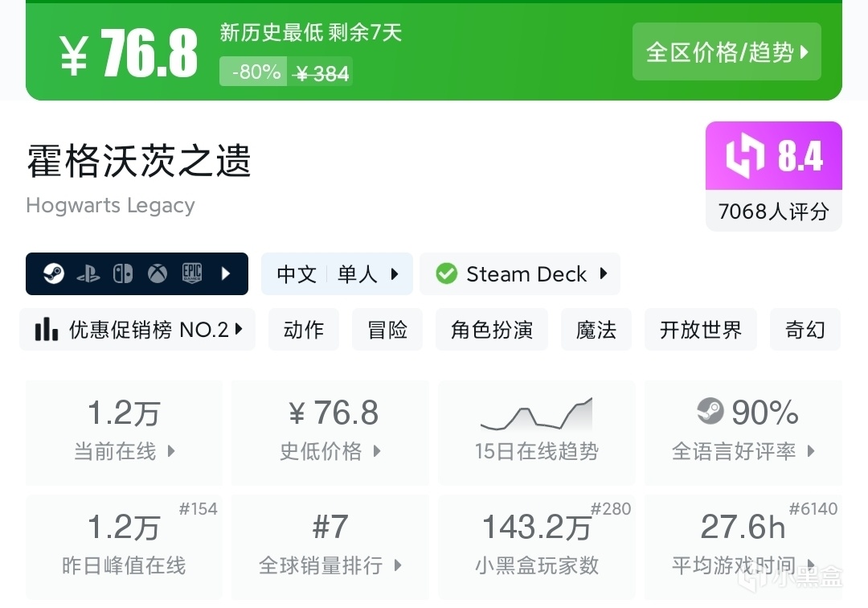Image resolution: width=868 pixels, height=608 pixels.
Task: Click the Steam platform icon
Action: (55, 274)
